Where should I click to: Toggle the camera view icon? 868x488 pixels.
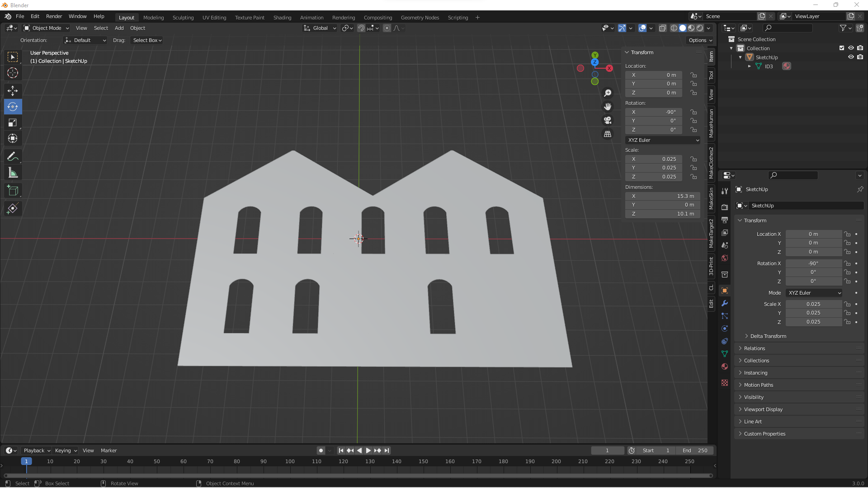click(608, 120)
